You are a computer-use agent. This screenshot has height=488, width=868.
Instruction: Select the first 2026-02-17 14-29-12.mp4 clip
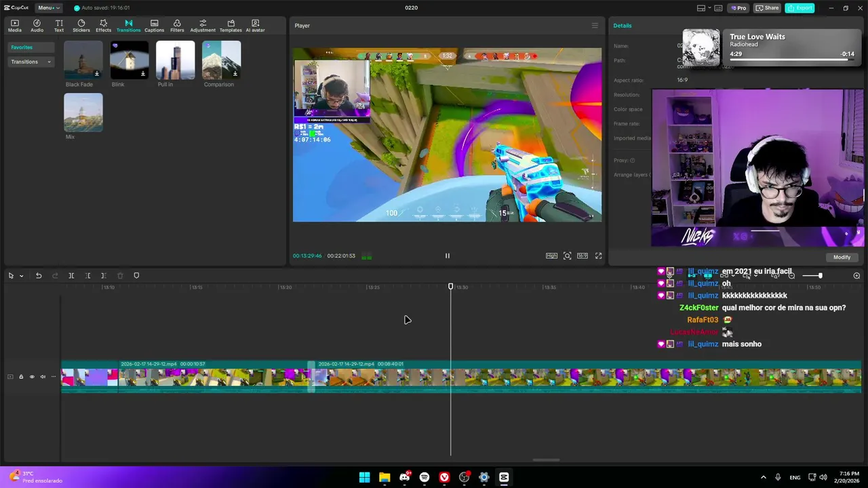[x=215, y=377]
